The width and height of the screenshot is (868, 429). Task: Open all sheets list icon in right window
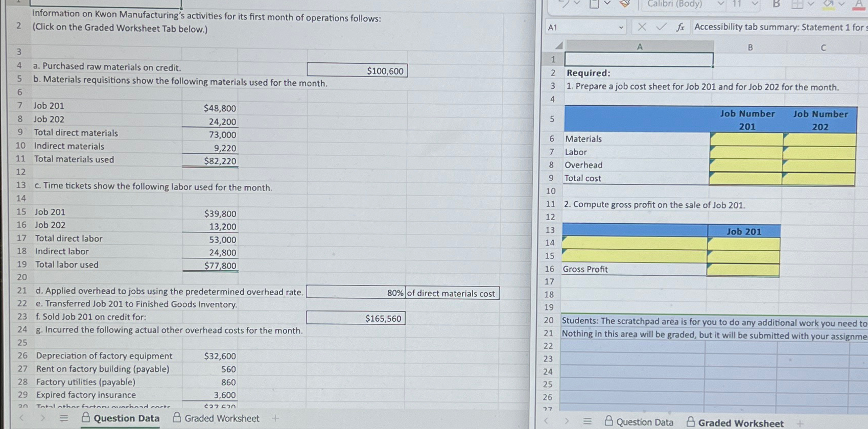(587, 421)
